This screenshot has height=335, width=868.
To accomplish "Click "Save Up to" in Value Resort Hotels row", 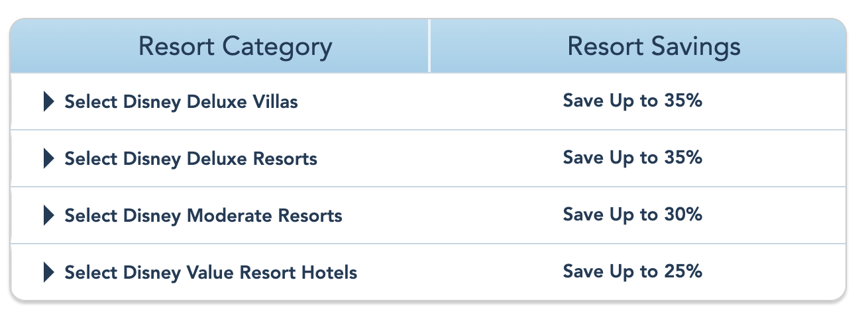I will pyautogui.click(x=610, y=271).
